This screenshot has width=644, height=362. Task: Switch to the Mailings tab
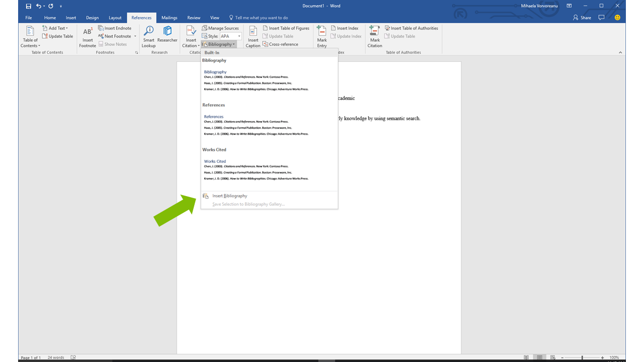(x=169, y=18)
